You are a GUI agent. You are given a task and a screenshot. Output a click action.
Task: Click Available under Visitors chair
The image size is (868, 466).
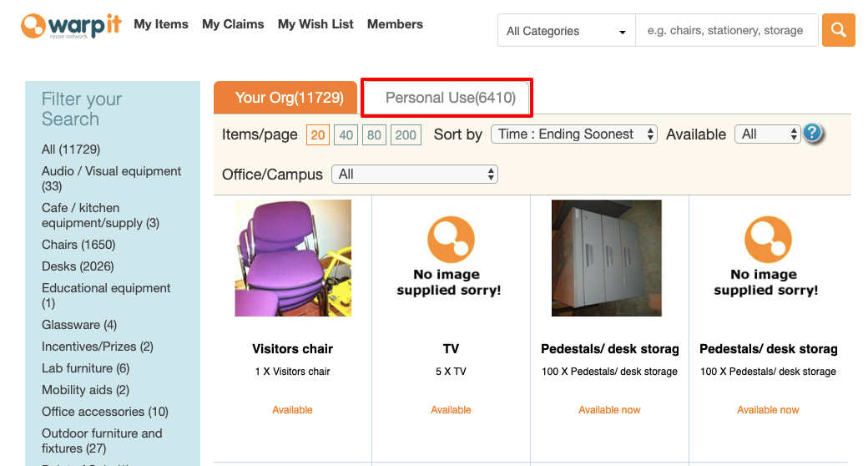pyautogui.click(x=292, y=409)
